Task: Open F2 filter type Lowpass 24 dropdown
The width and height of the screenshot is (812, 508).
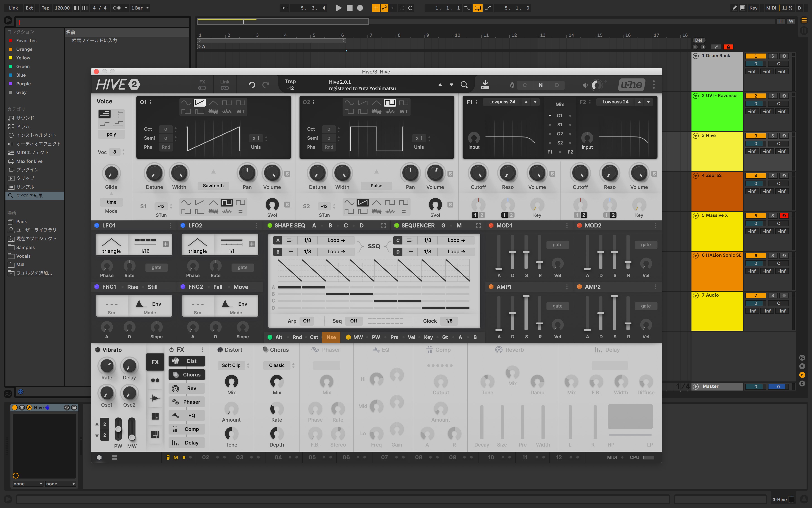Action: pos(615,102)
